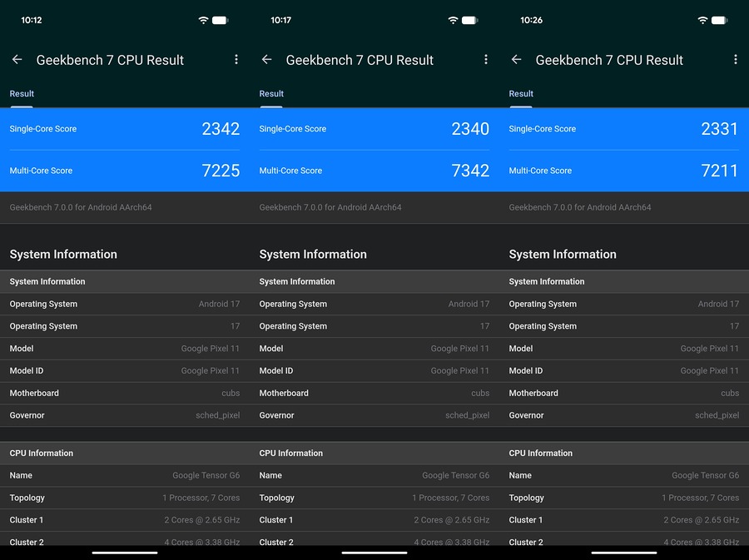Tap back arrow in the 10:12 screenshot
Screen dimensions: 749x560
[17, 60]
